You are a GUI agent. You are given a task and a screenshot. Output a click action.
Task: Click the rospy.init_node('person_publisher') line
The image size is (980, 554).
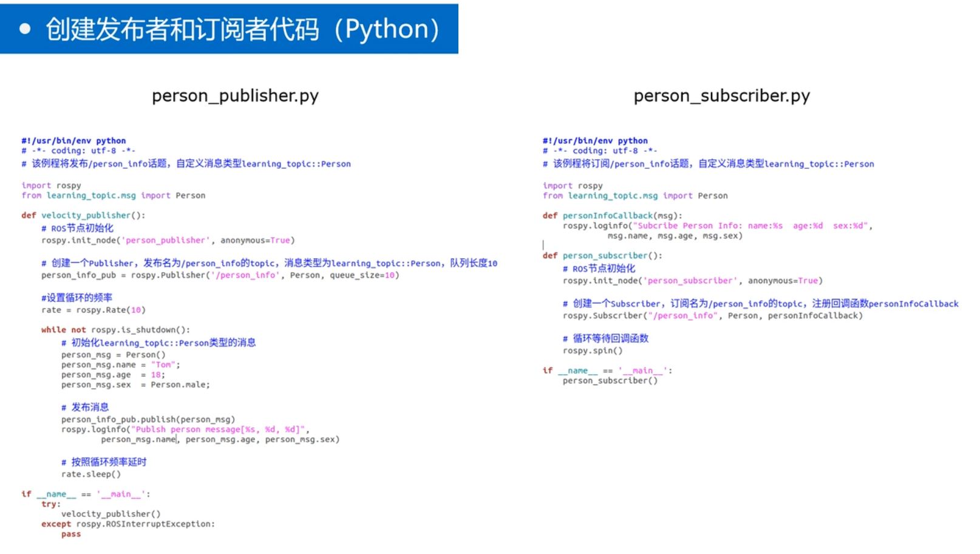[x=168, y=241]
